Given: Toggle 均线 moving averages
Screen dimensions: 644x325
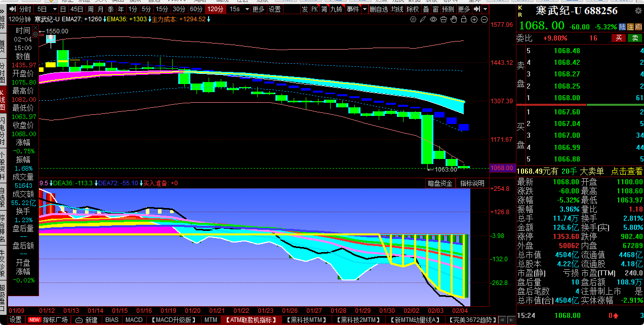Looking at the screenshot, I should pos(397,9).
